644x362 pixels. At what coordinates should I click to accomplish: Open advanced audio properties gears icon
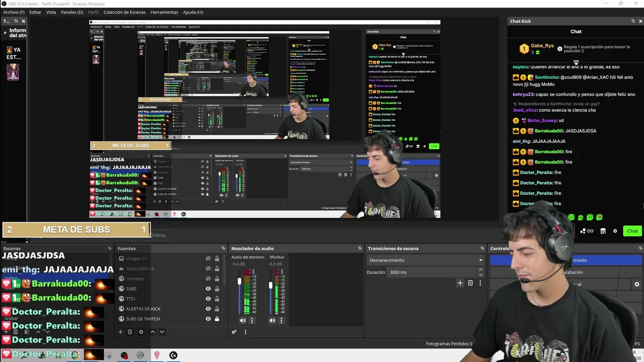[234, 332]
